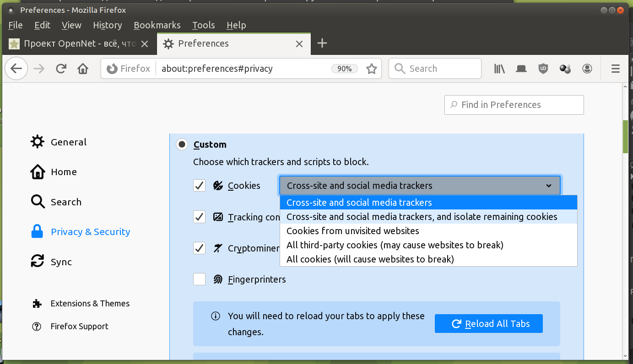
Task: Select the Custom radio button
Action: (x=182, y=145)
